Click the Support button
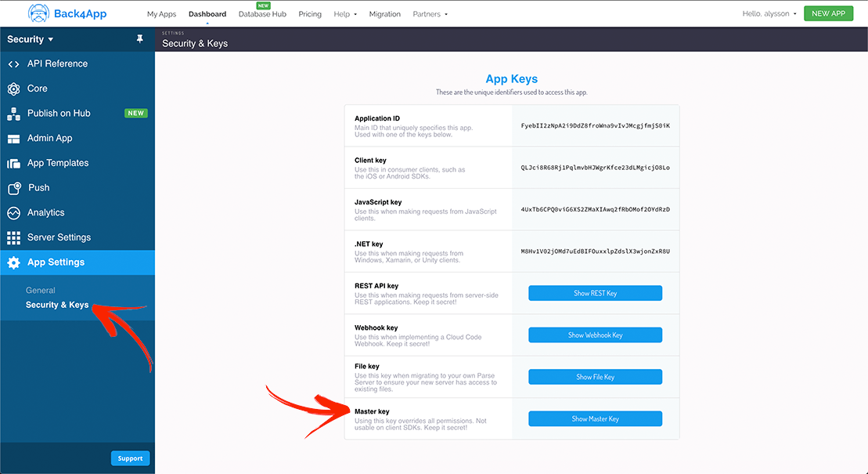Image resolution: width=868 pixels, height=474 pixels. (x=130, y=458)
